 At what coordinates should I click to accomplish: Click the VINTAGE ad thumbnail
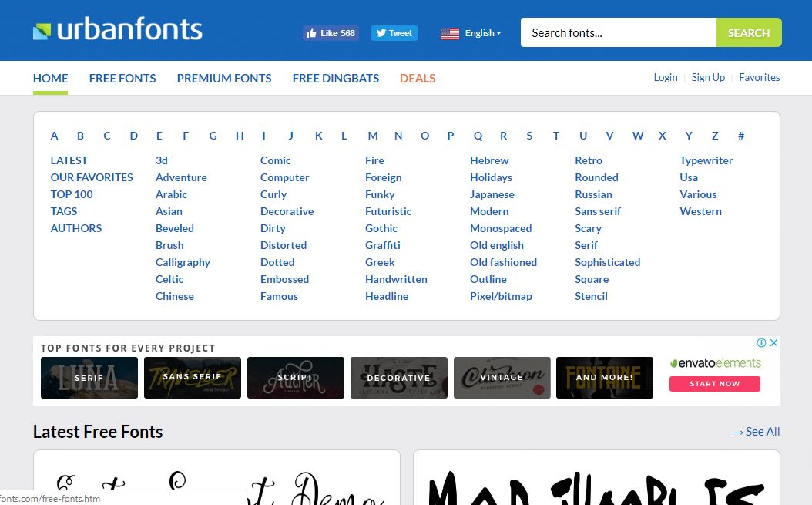coord(502,378)
